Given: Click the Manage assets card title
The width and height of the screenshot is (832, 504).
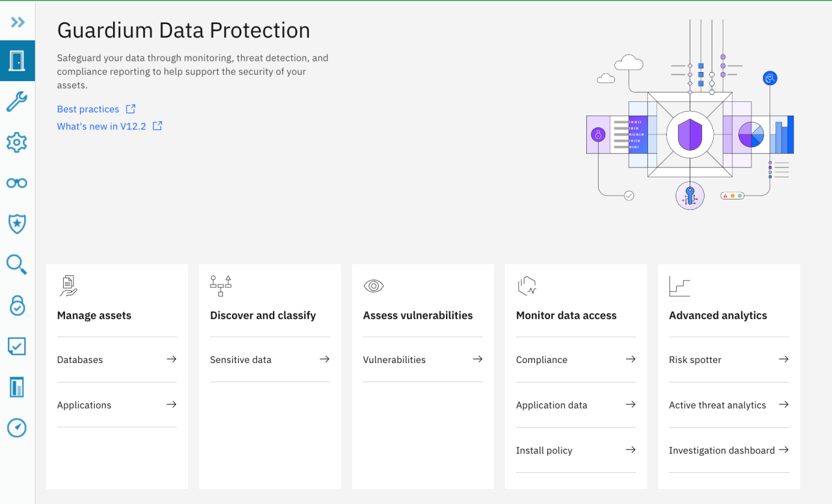Looking at the screenshot, I should click(x=94, y=316).
